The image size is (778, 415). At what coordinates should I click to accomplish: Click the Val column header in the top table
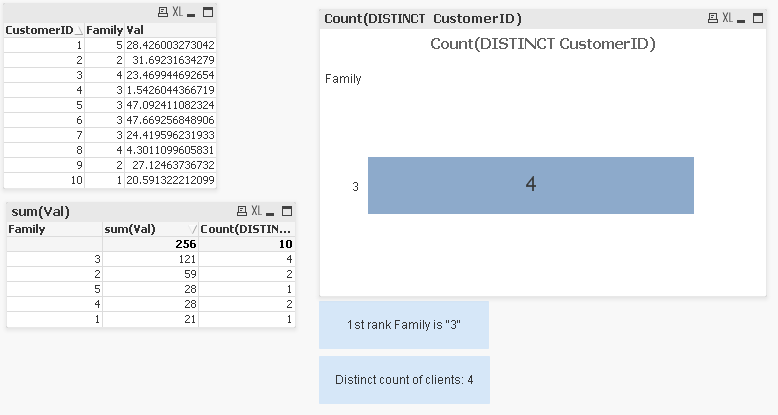(135, 30)
